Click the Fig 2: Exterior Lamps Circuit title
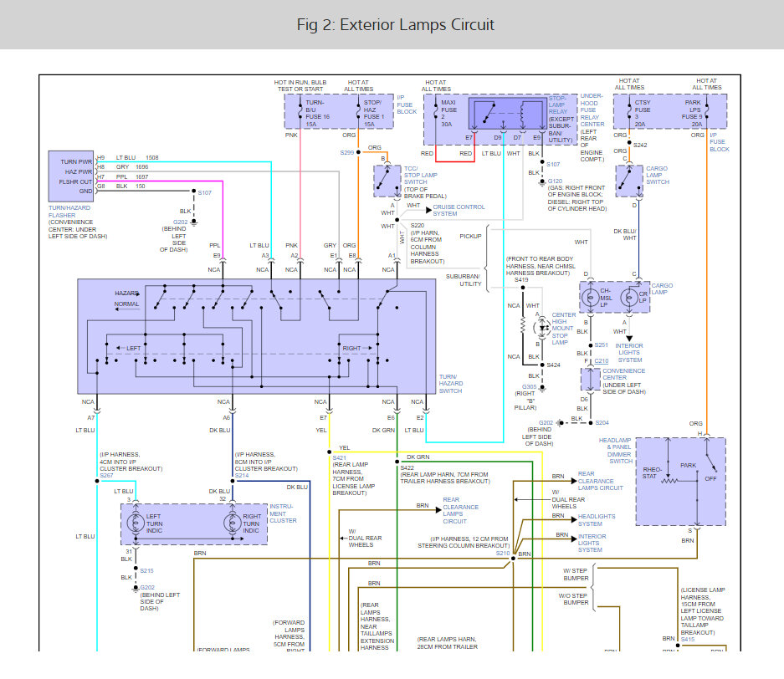 (x=395, y=24)
